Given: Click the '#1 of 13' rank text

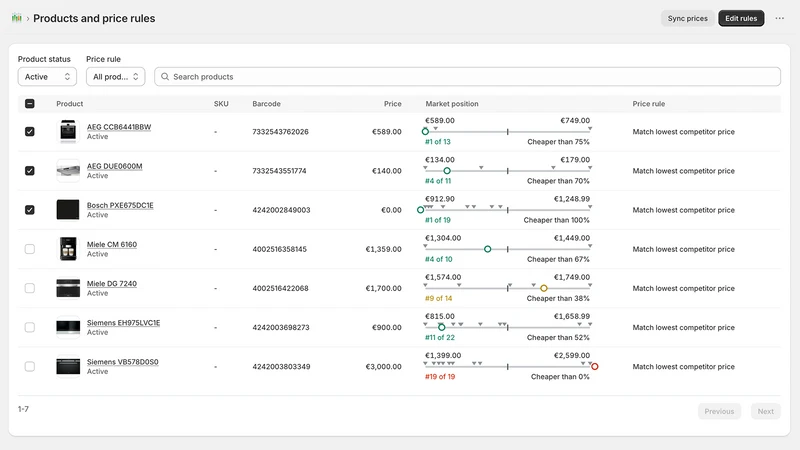Looking at the screenshot, I should coord(438,142).
